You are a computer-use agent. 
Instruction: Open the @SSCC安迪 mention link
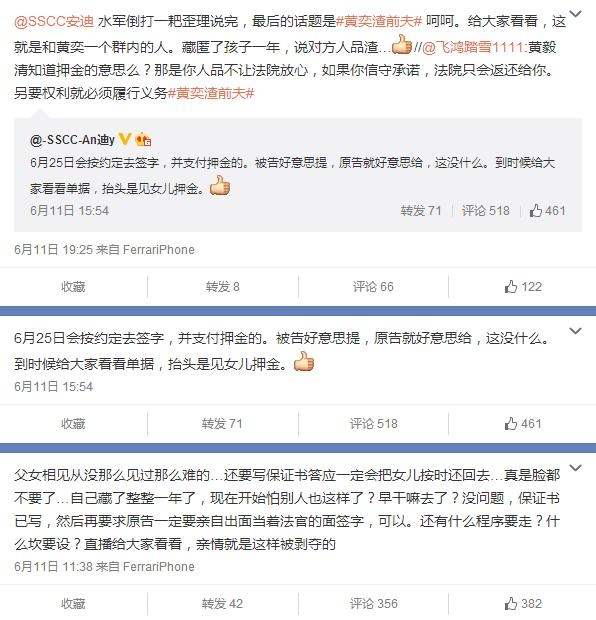coord(54,21)
